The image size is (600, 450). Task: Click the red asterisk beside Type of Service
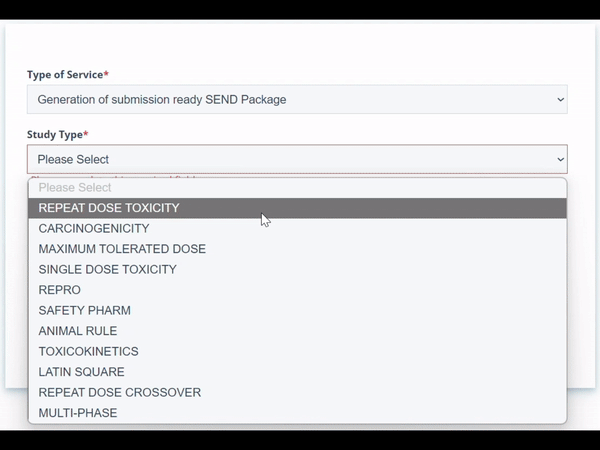[106, 74]
